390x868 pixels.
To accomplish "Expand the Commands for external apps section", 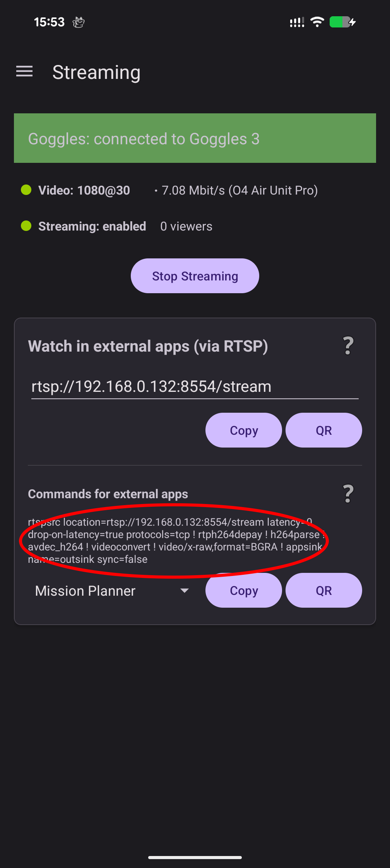I will [x=108, y=494].
